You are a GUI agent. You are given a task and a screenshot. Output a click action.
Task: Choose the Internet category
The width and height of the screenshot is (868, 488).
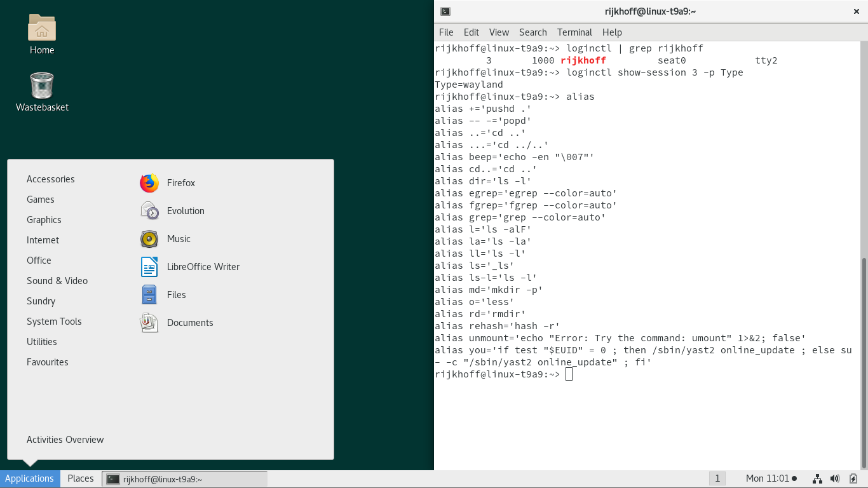click(x=43, y=240)
